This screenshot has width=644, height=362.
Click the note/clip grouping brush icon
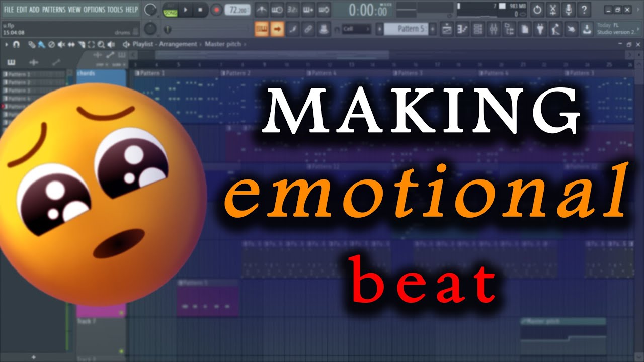pyautogui.click(x=293, y=29)
